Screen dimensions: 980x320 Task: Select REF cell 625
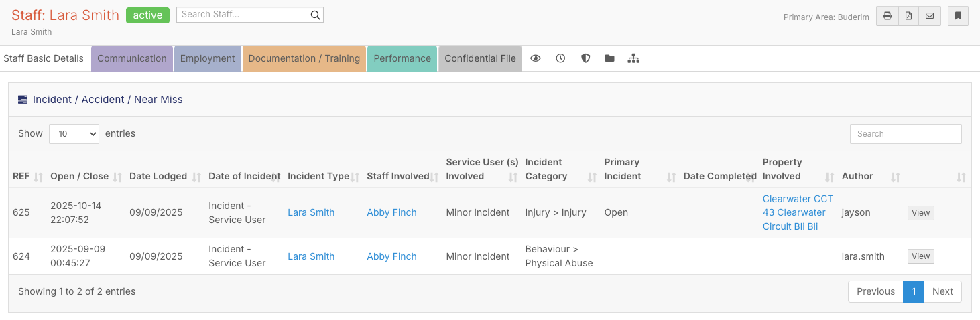click(x=21, y=212)
